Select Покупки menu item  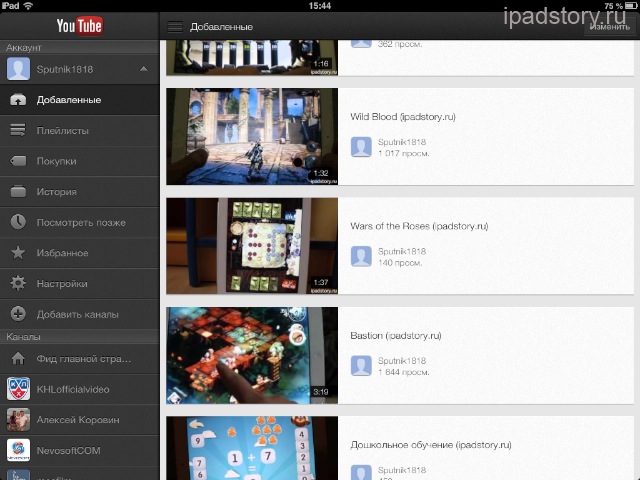click(80, 161)
